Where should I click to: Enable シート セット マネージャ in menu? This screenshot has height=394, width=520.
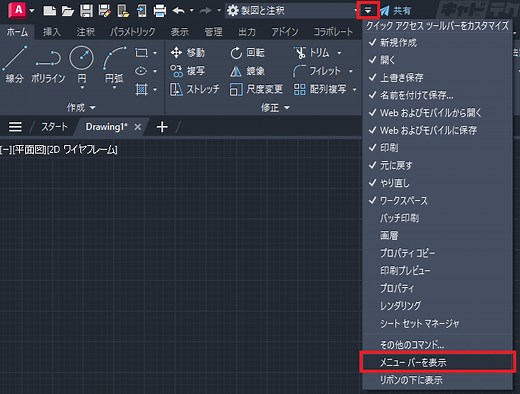coord(437,323)
